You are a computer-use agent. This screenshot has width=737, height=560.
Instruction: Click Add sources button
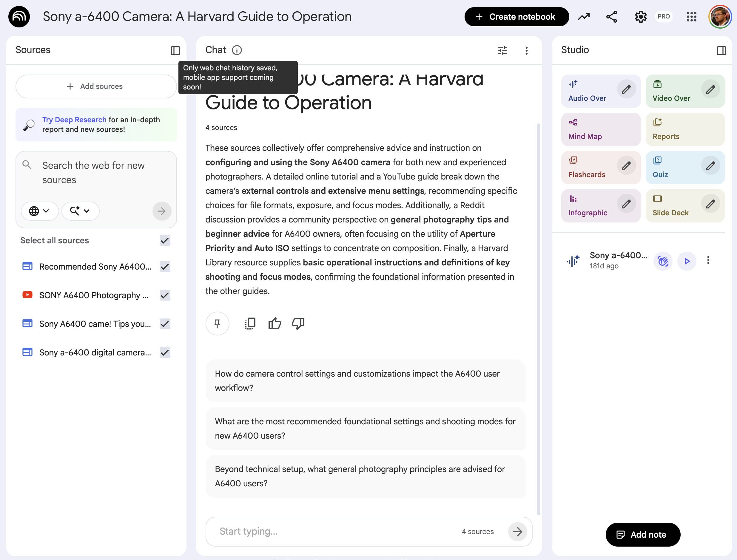[x=96, y=86]
